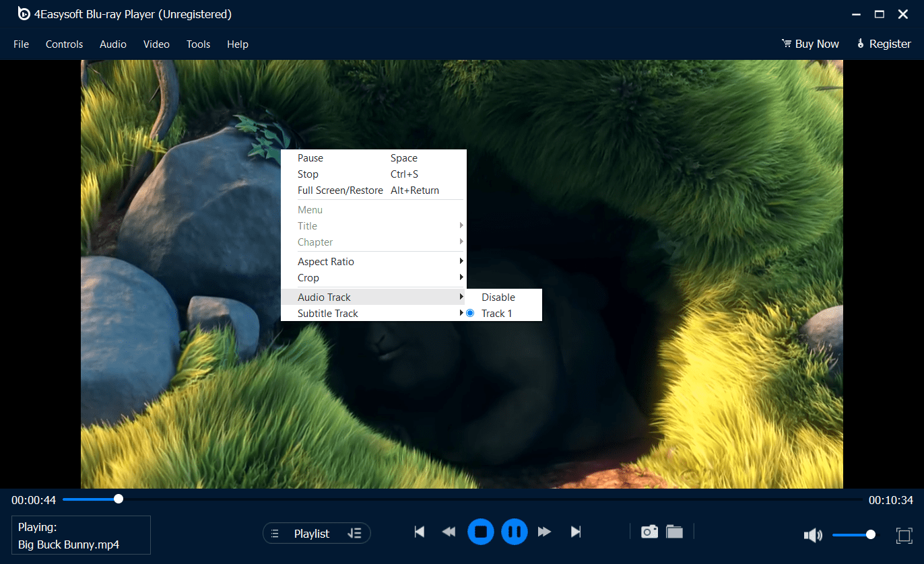Rewind the video playback
924x564 pixels.
click(449, 532)
